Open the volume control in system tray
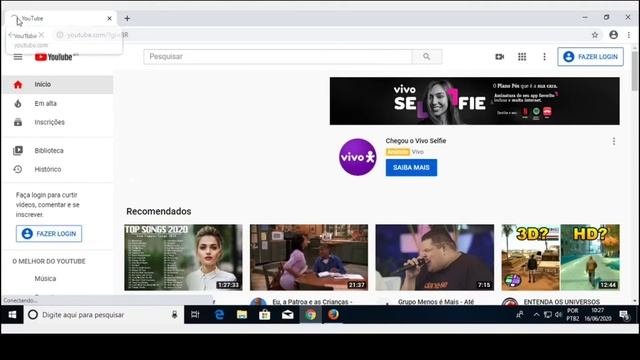Viewport: 640px width, 360px height. [558, 315]
